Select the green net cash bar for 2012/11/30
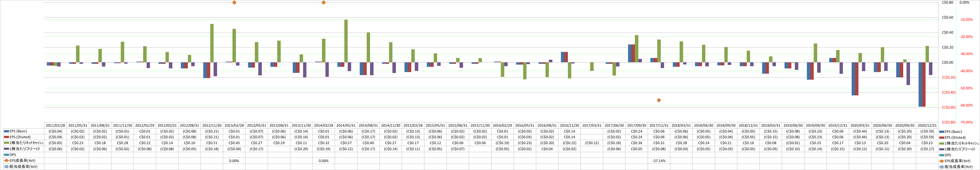Viewport: 980px width, 170px height. (x=212, y=43)
